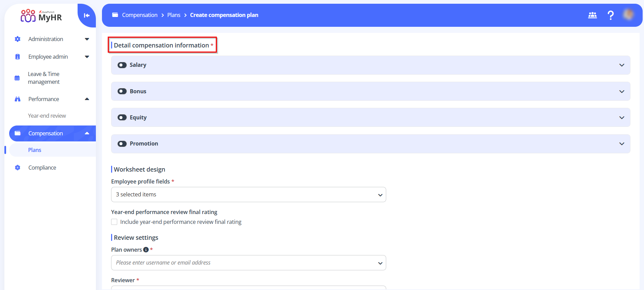Click the Plan owners input field
This screenshot has height=290, width=644.
coord(244,263)
